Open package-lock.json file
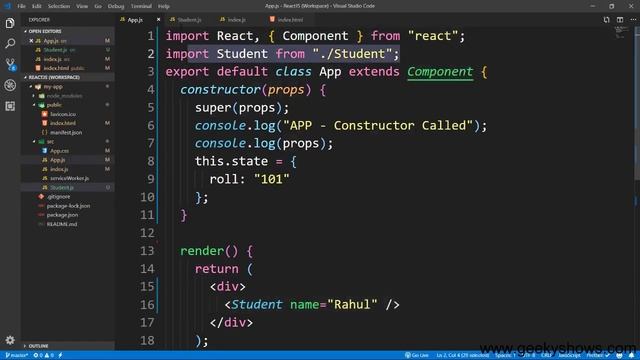The image size is (640, 360). [68, 206]
